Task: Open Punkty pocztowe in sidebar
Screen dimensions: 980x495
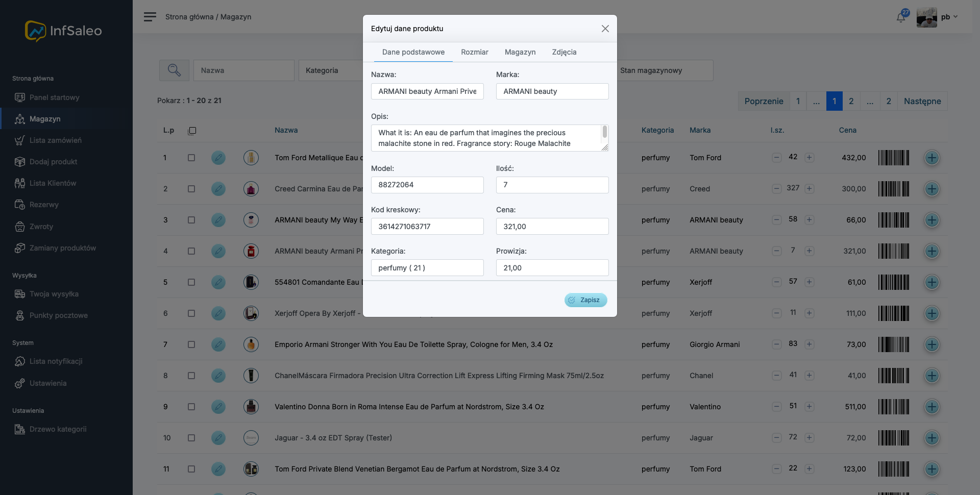Action: 58,315
